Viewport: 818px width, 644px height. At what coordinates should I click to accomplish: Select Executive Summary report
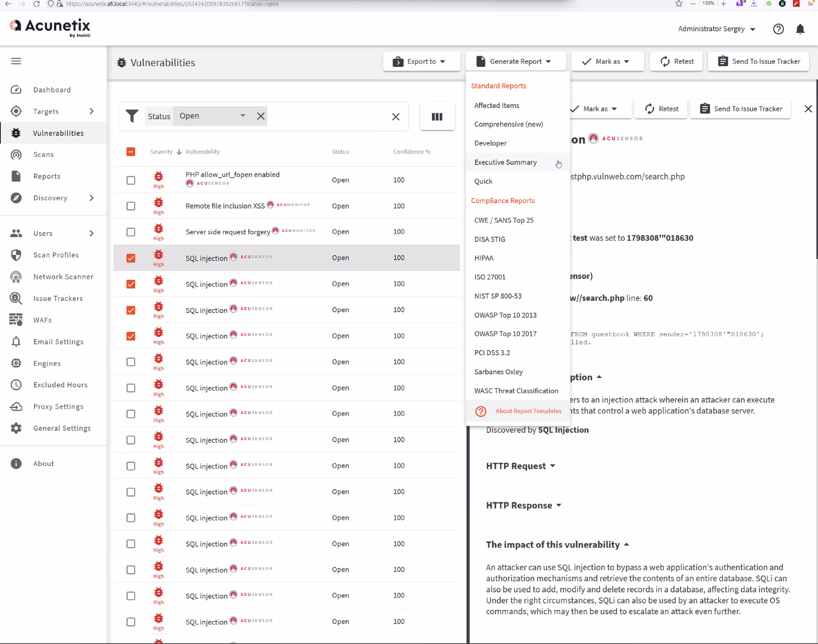point(505,162)
